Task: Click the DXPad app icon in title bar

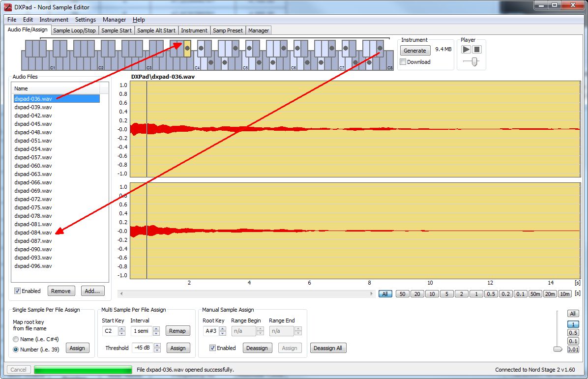Action: pos(7,6)
